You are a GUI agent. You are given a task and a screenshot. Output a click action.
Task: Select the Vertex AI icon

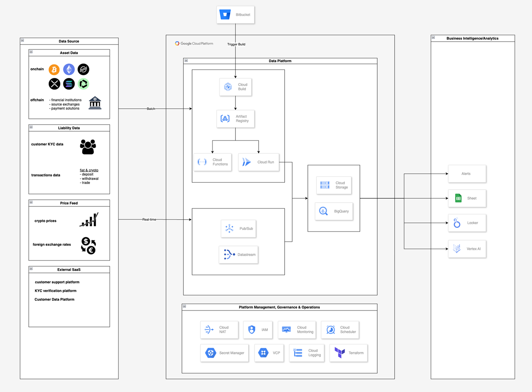457,248
